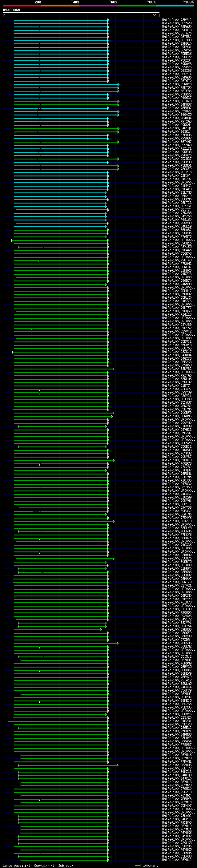Screen dimensions: 197x868
Task: Select hit UniRef100_B6SK14
Action: pos(177,131)
